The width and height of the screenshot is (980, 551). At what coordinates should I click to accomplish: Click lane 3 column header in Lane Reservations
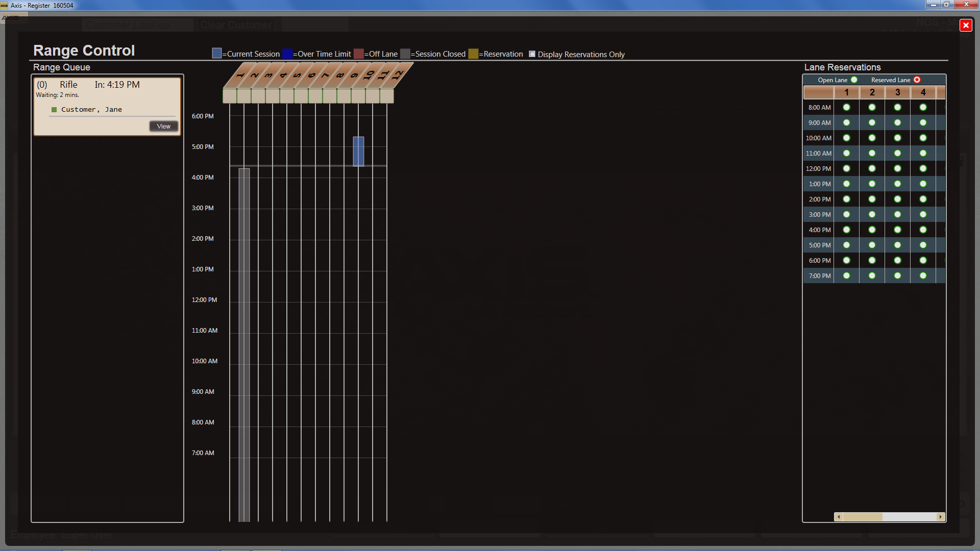pyautogui.click(x=897, y=92)
